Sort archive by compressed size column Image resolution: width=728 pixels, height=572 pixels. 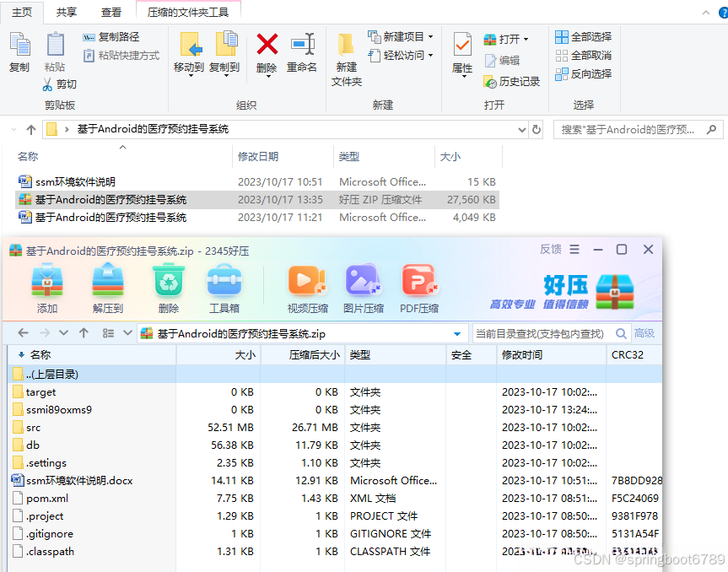coord(302,355)
